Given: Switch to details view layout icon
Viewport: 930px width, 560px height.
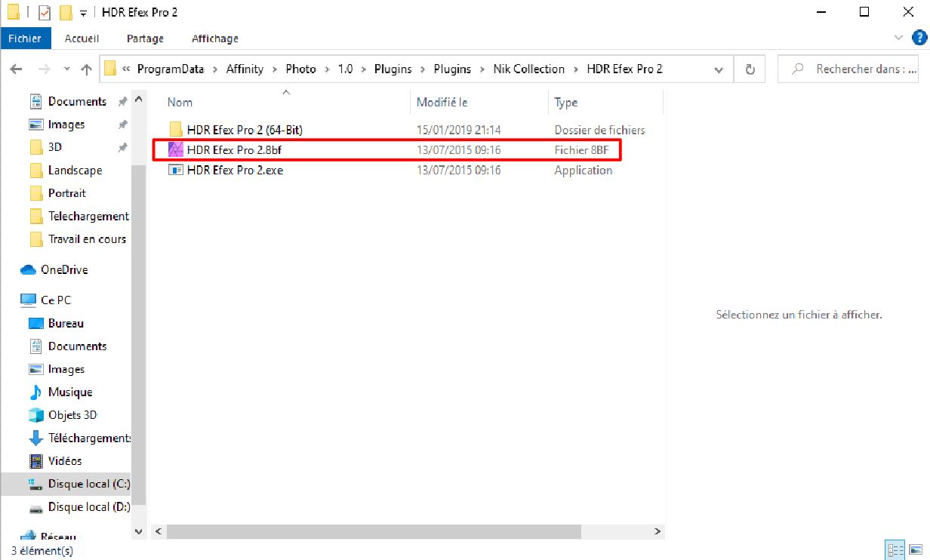Looking at the screenshot, I should pyautogui.click(x=894, y=550).
